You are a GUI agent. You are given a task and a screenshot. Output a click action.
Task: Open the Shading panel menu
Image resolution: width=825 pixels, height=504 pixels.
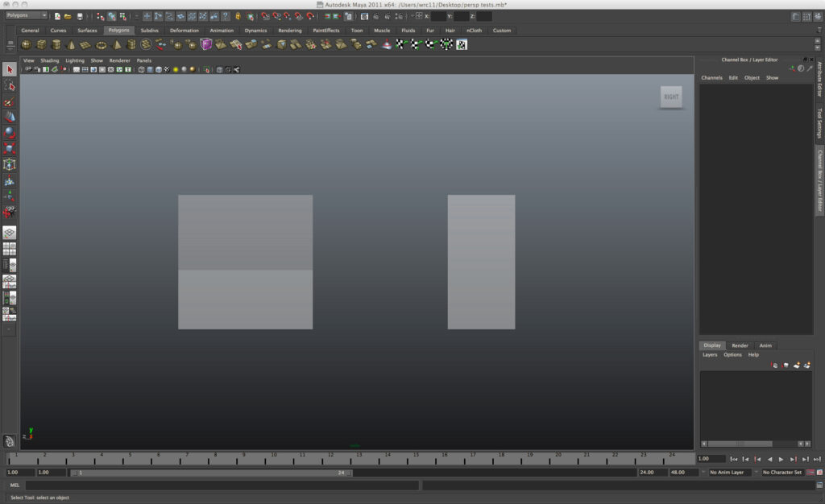point(50,60)
